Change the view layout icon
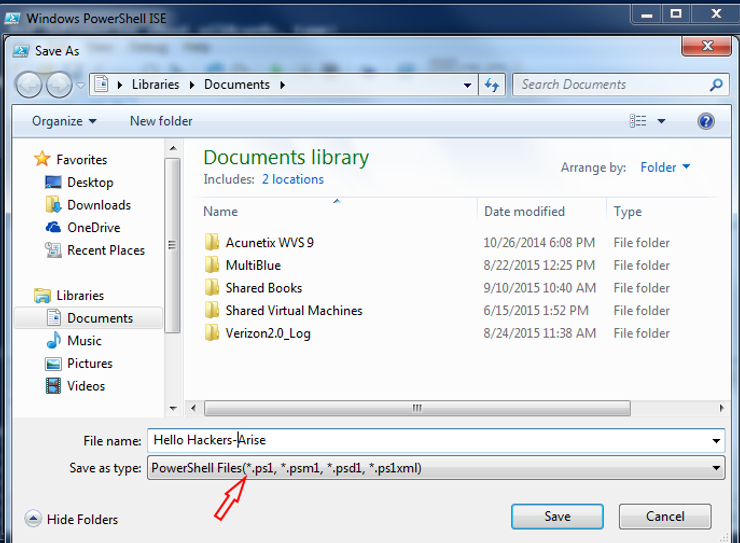Image resolution: width=740 pixels, height=543 pixels. click(x=638, y=121)
